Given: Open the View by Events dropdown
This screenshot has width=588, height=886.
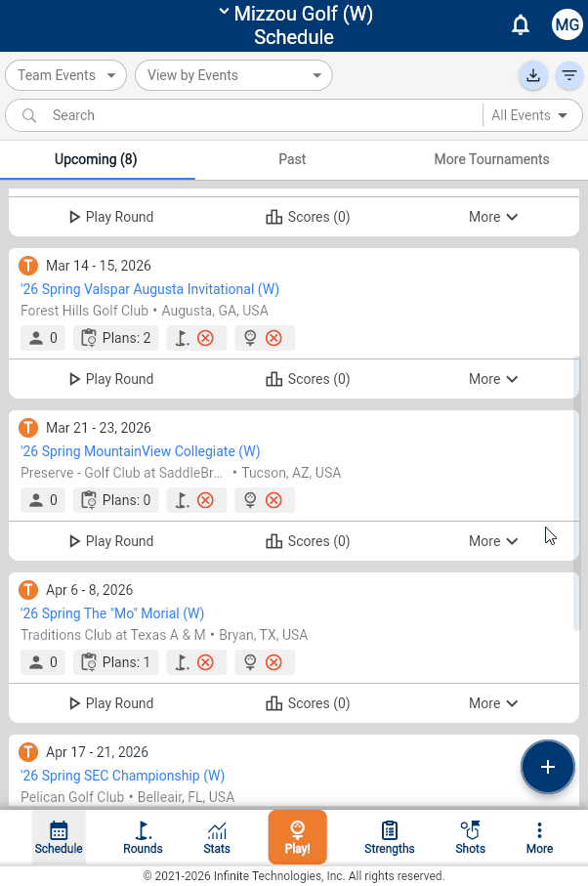Looking at the screenshot, I should [x=233, y=75].
